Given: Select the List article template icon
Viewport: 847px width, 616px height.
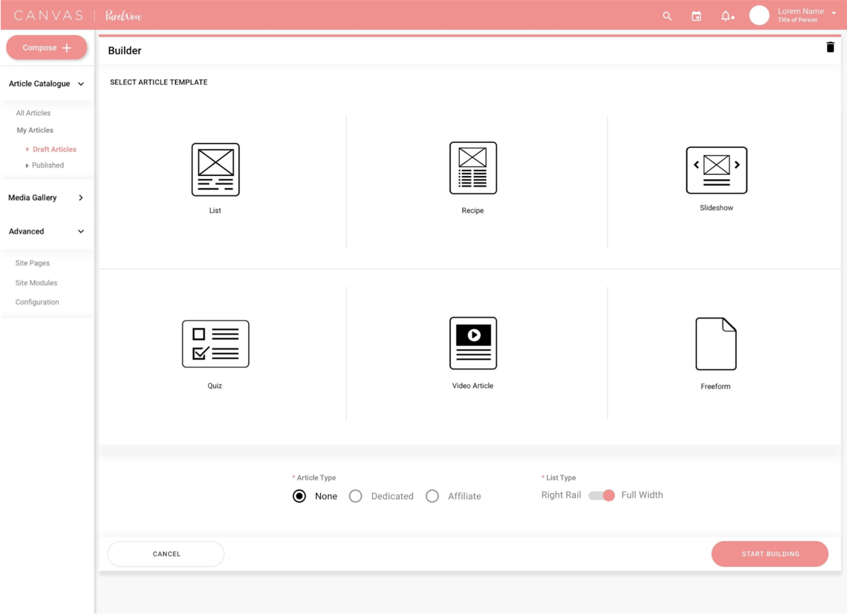Looking at the screenshot, I should [215, 169].
